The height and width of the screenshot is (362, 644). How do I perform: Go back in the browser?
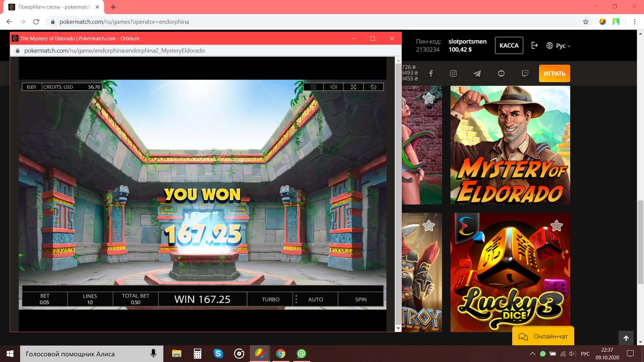(x=9, y=22)
